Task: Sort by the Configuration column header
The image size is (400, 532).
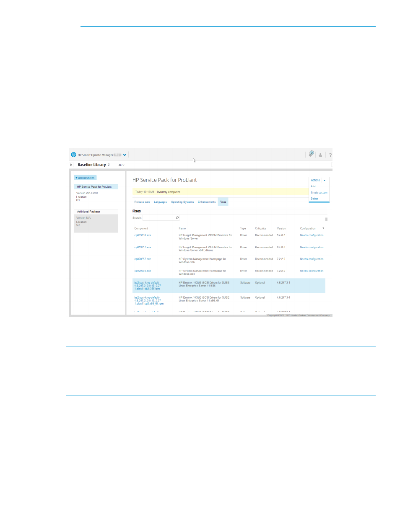Action: 308,229
